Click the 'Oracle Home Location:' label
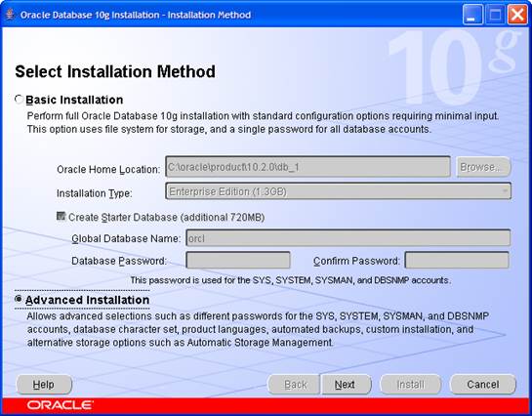This screenshot has width=532, height=416. (x=108, y=169)
